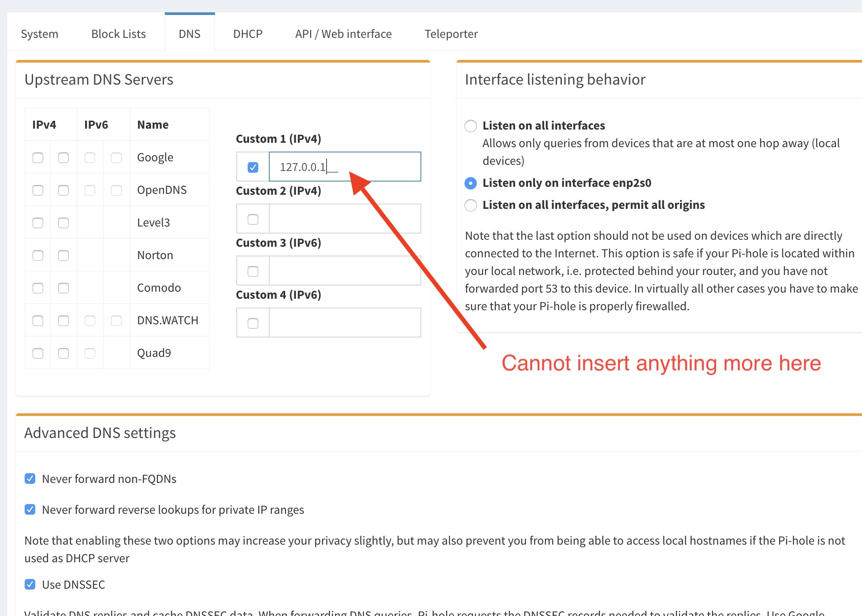
Task: Click the Comodo name cell
Action: 170,288
